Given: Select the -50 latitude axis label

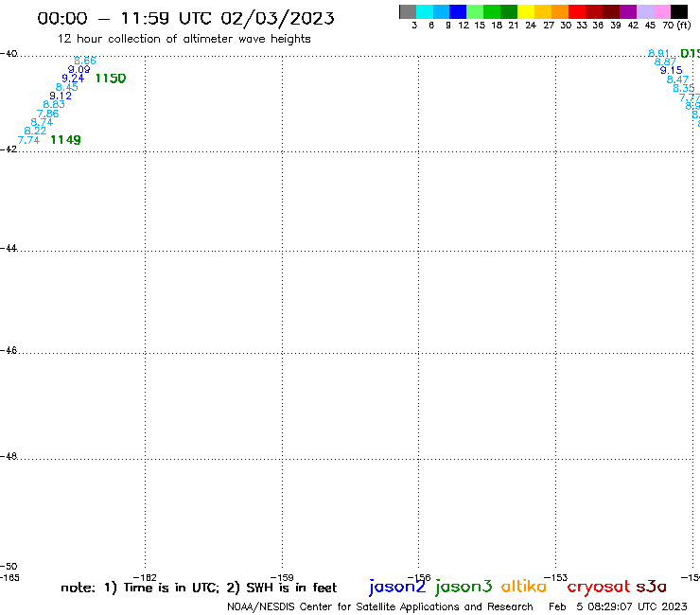Looking at the screenshot, I should pyautogui.click(x=9, y=567).
